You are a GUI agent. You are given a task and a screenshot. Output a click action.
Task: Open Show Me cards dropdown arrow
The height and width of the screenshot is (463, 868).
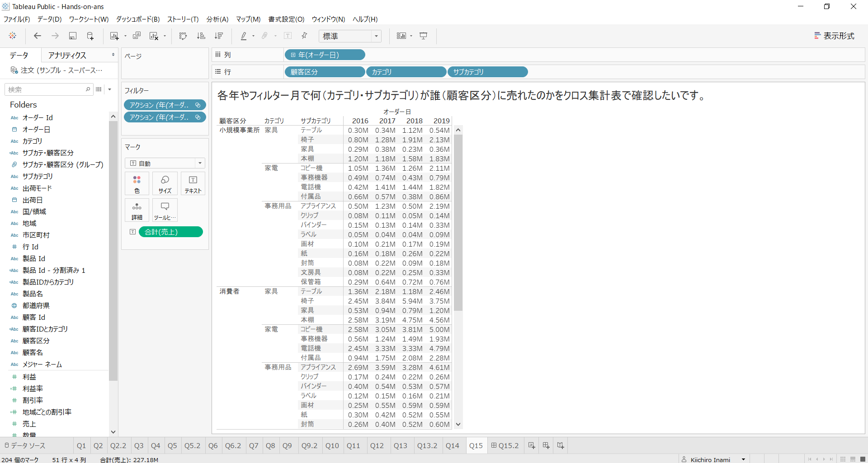(x=411, y=36)
